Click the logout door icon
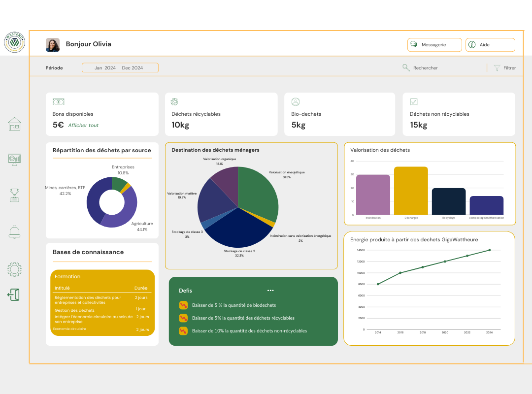532x394 pixels. [14, 295]
